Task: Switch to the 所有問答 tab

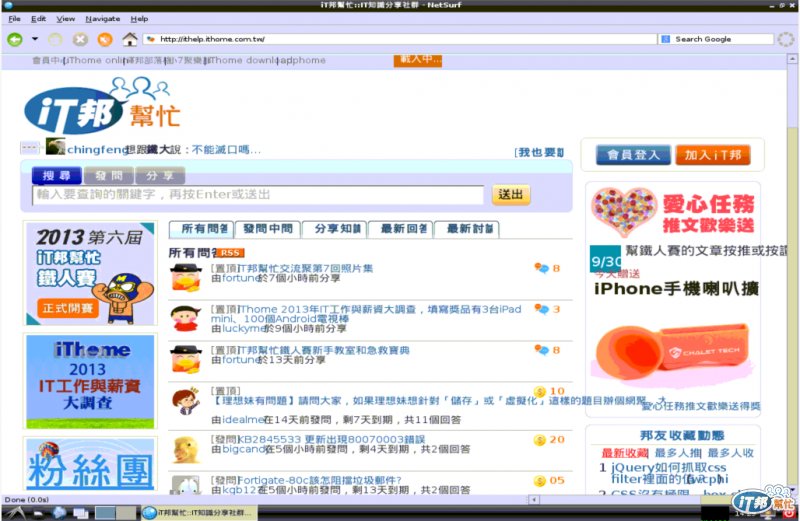Action: pos(201,229)
